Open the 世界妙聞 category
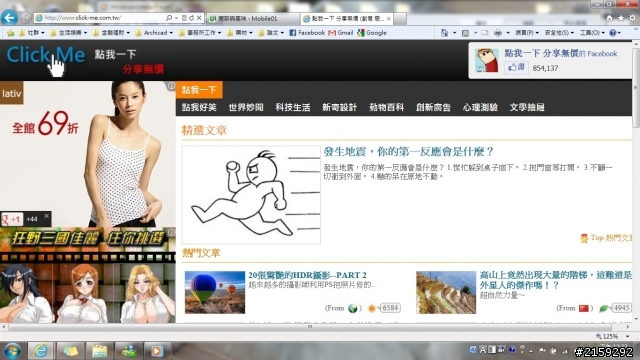Image resolution: width=640 pixels, height=360 pixels. (x=246, y=107)
